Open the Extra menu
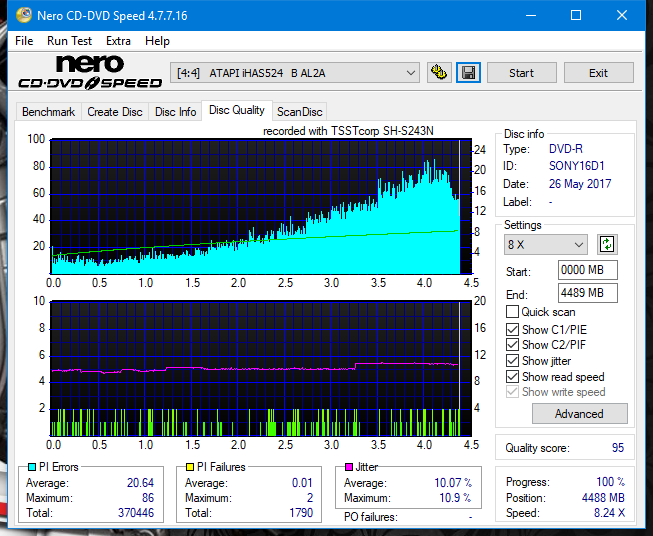This screenshot has width=653, height=536. click(118, 41)
